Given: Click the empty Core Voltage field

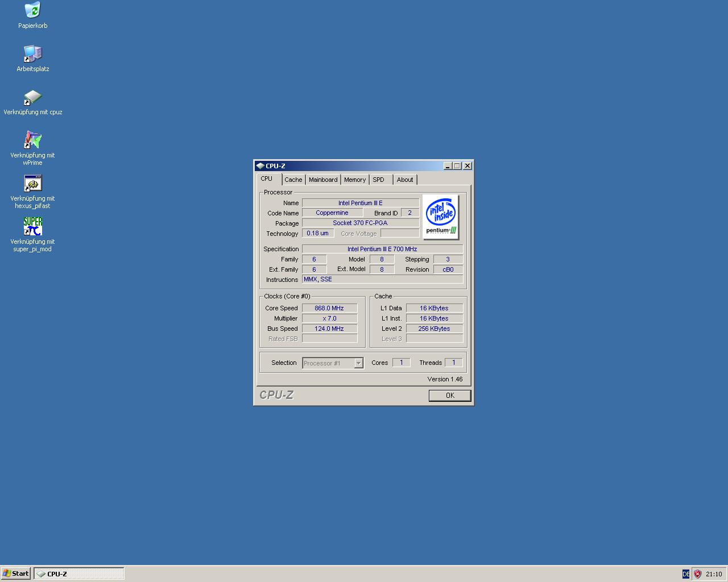Looking at the screenshot, I should coord(400,233).
